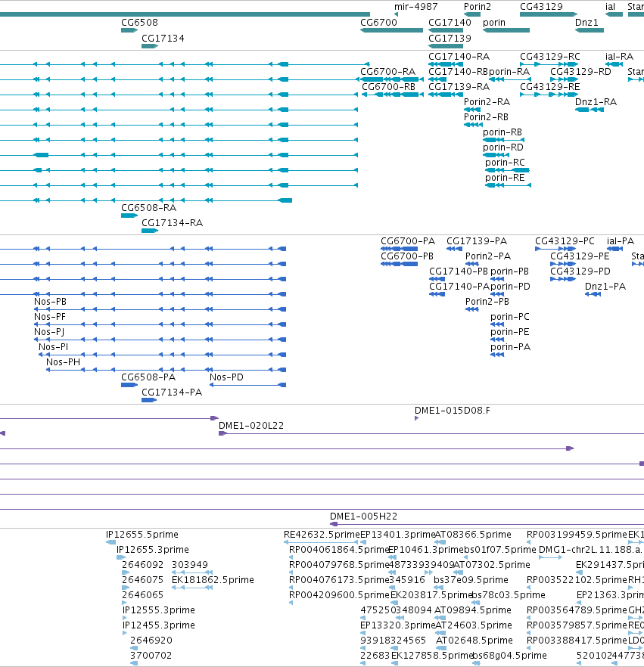Select the DME1-005H22 clone label
644x667 pixels.
point(363,517)
